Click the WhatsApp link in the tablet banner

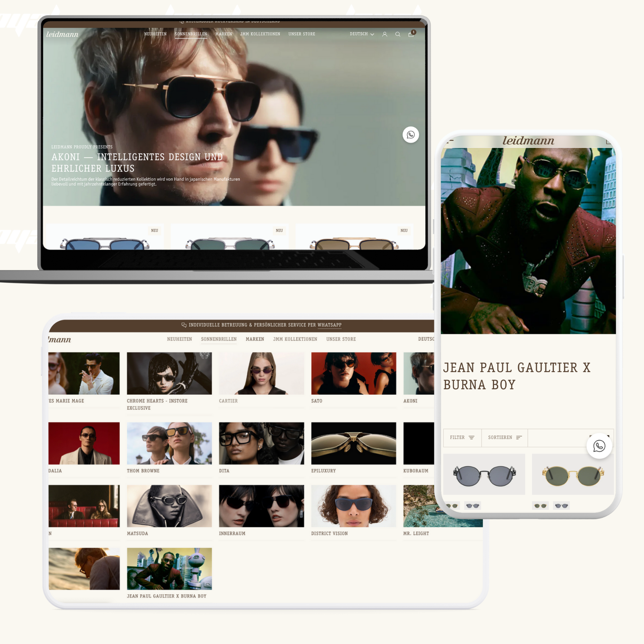pos(330,325)
